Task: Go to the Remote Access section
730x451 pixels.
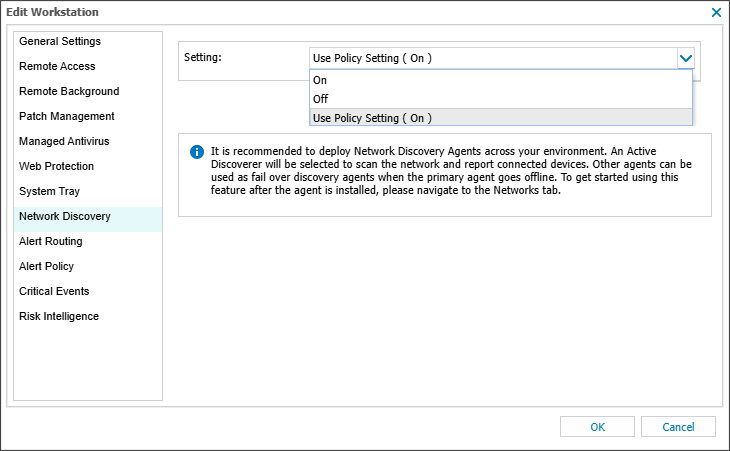Action: [x=57, y=66]
